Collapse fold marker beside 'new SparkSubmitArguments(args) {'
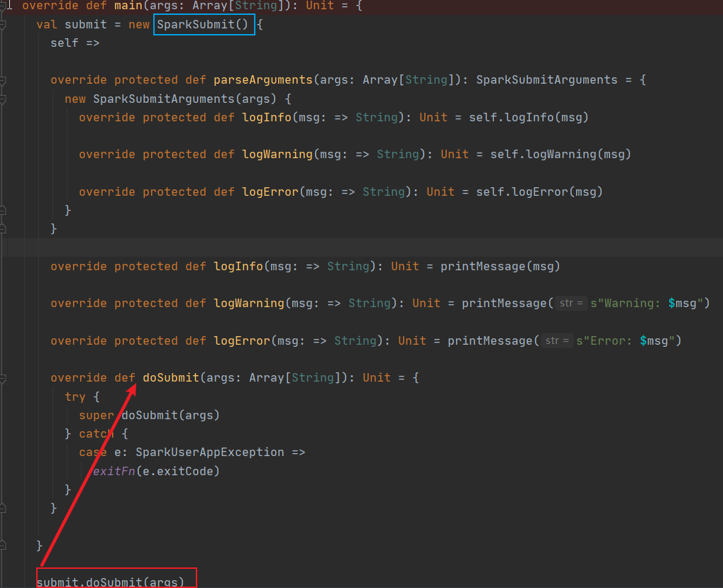 point(2,99)
